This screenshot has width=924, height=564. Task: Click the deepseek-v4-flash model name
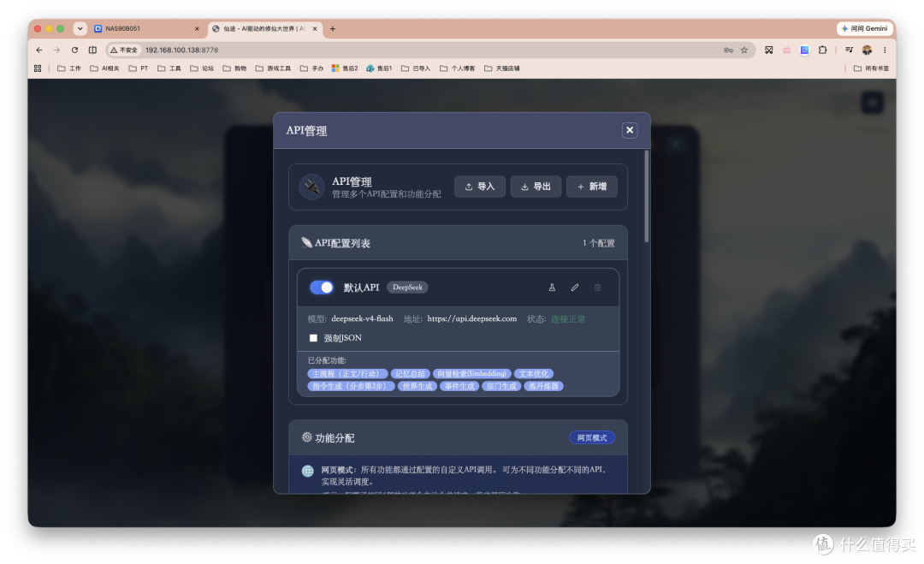(362, 319)
